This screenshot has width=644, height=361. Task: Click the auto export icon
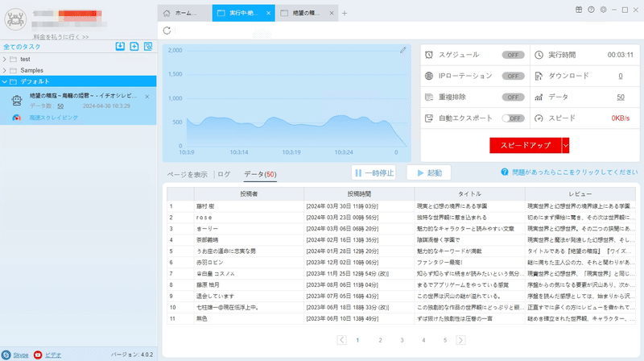[x=429, y=118]
